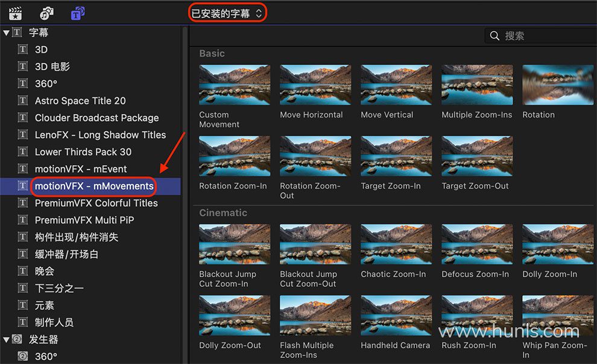597x364 pixels.
Task: Select the Rush Zoom-In thumbnail
Action: [x=477, y=315]
